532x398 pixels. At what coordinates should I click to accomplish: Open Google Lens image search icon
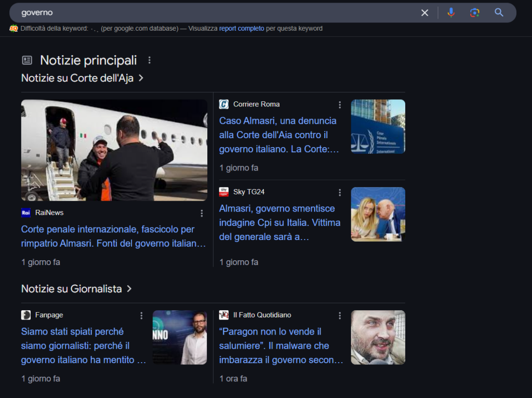point(474,12)
